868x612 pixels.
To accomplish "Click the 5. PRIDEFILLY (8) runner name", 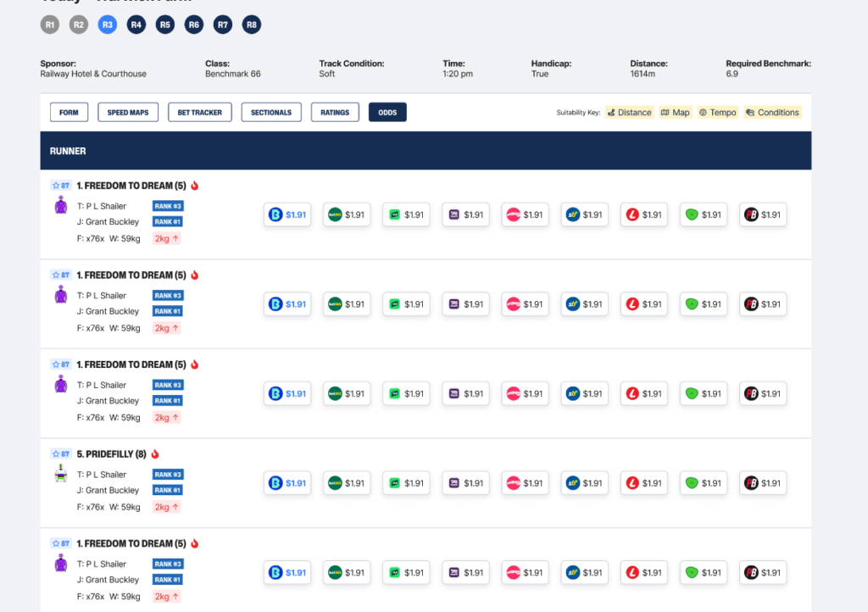I will click(112, 454).
